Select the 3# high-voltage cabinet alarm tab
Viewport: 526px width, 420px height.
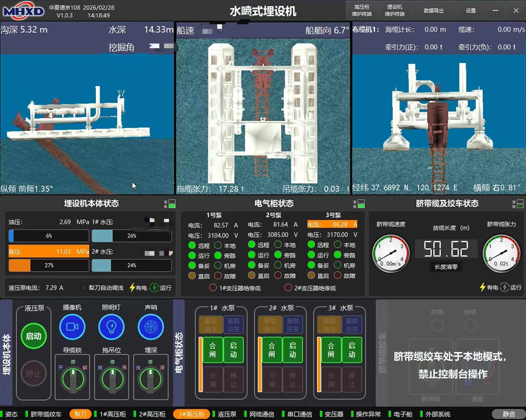[192, 414]
